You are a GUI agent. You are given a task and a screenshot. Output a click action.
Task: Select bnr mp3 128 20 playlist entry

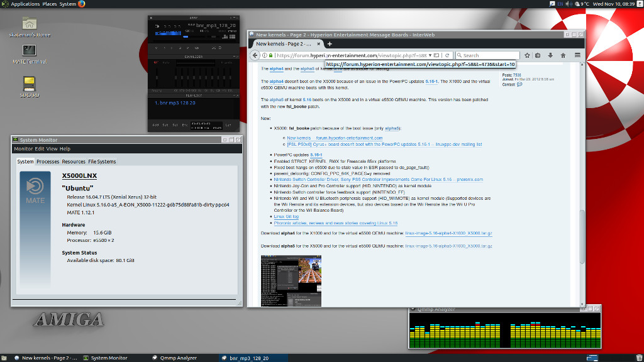(x=175, y=103)
